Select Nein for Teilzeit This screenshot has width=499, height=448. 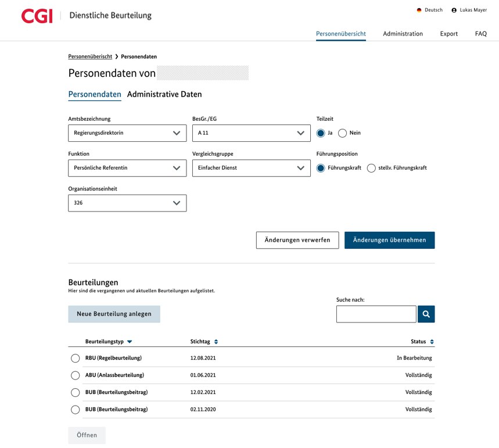[342, 133]
